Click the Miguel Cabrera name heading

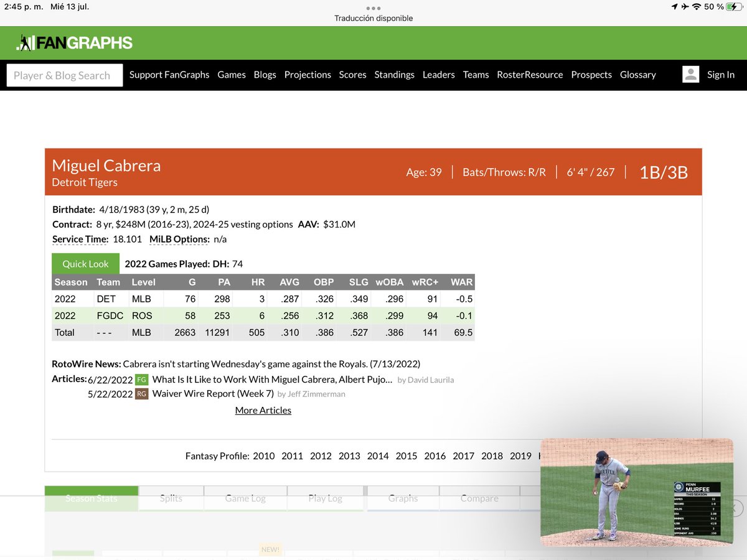(106, 166)
